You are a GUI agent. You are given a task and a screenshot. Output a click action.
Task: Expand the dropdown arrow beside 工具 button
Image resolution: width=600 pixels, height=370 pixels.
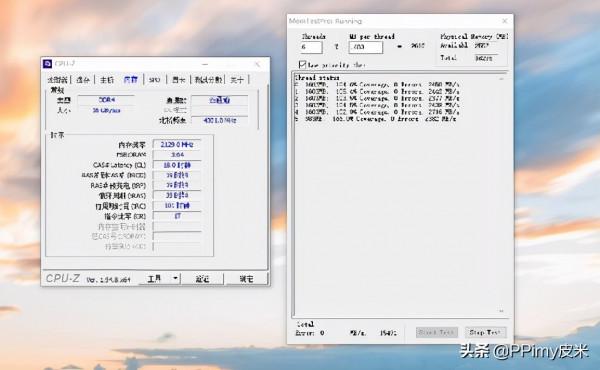175,279
